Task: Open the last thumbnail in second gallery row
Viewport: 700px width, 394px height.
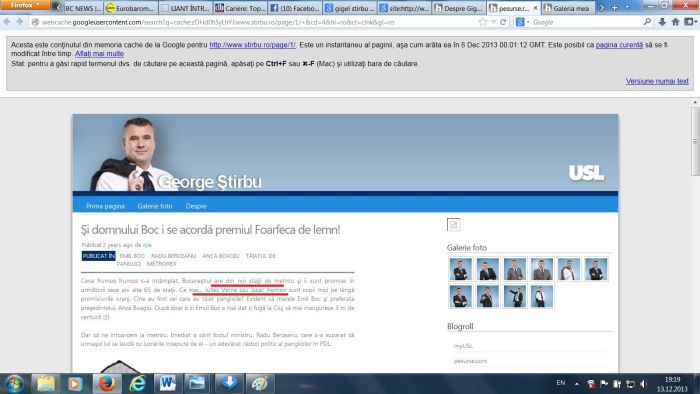Action: [x=542, y=296]
